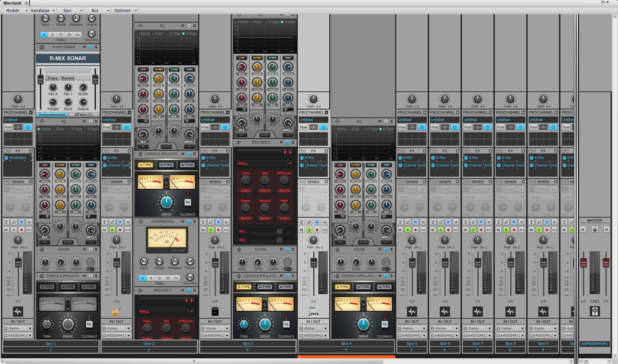Expand Spur 5 ProChannel arrow
This screenshot has width=618, height=364.
coord(425,112)
